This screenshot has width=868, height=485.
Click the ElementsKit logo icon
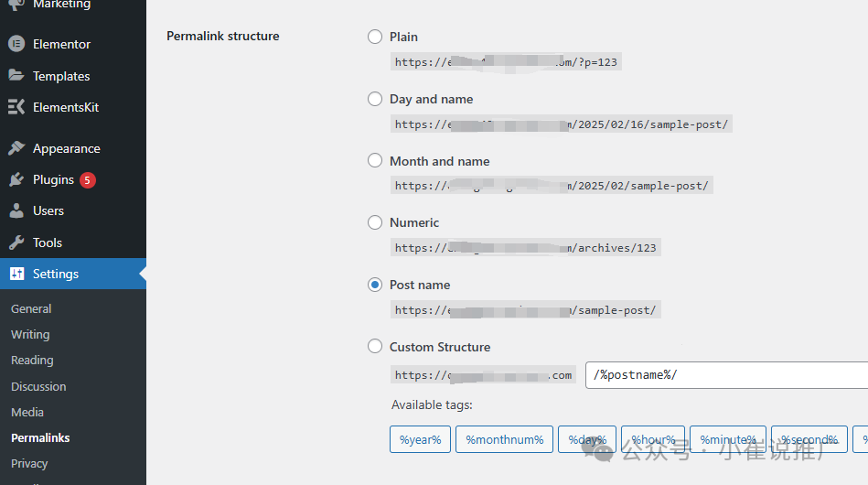16,106
